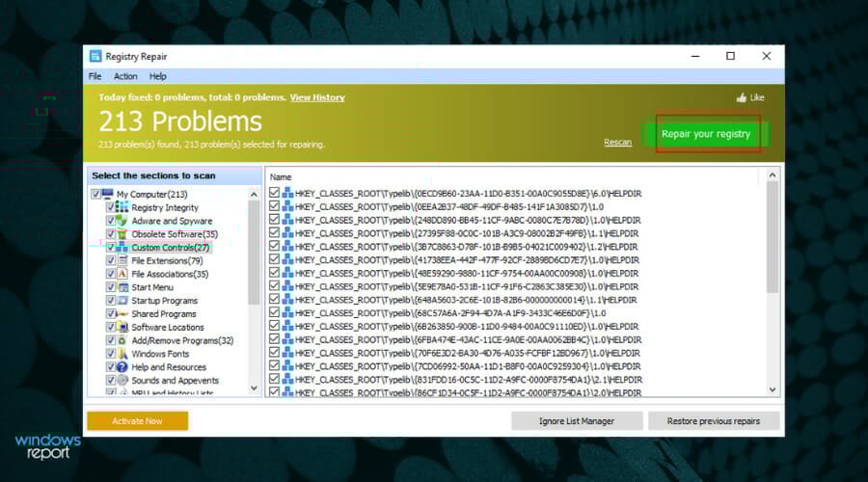Screen dimensions: 868x482
Task: Toggle the Startup Programs checkbox
Action: click(110, 300)
